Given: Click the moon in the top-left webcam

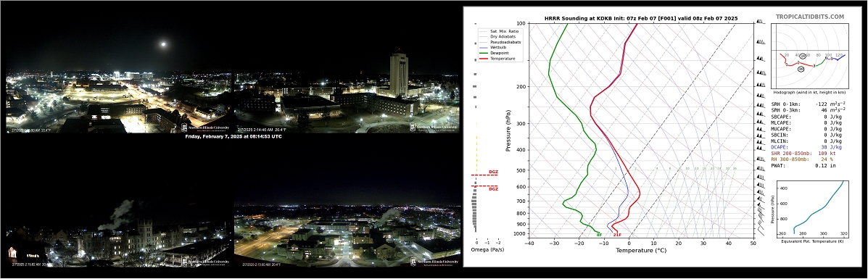Looking at the screenshot, I should coord(163,43).
